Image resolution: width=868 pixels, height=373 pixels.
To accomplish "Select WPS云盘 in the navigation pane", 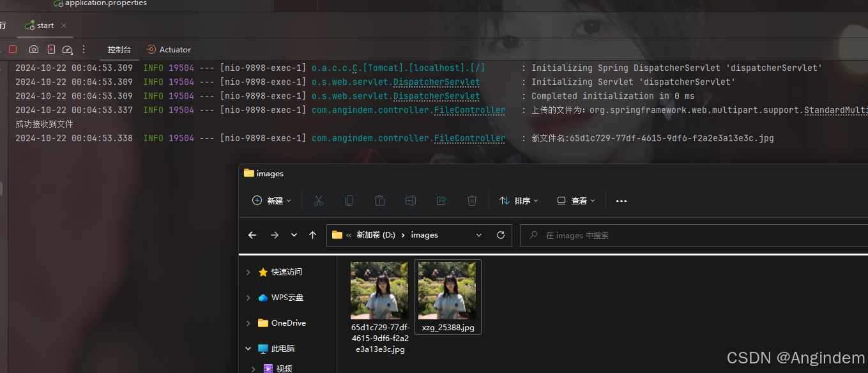I will pos(280,298).
